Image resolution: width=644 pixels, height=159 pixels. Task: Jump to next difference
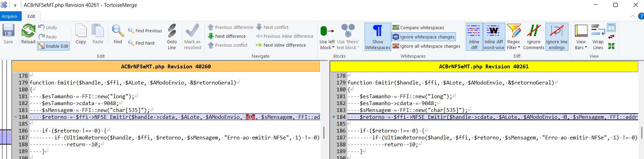click(227, 36)
